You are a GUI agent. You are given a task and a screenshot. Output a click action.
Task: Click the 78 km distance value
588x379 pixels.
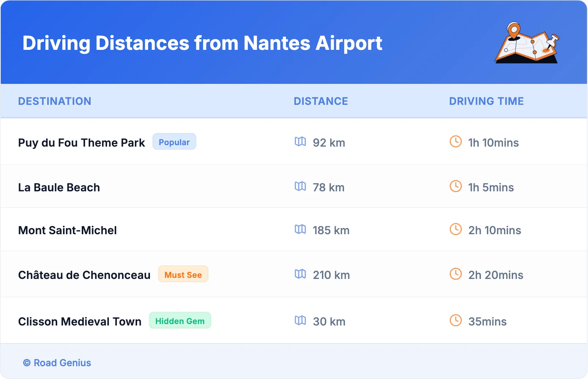coord(328,187)
